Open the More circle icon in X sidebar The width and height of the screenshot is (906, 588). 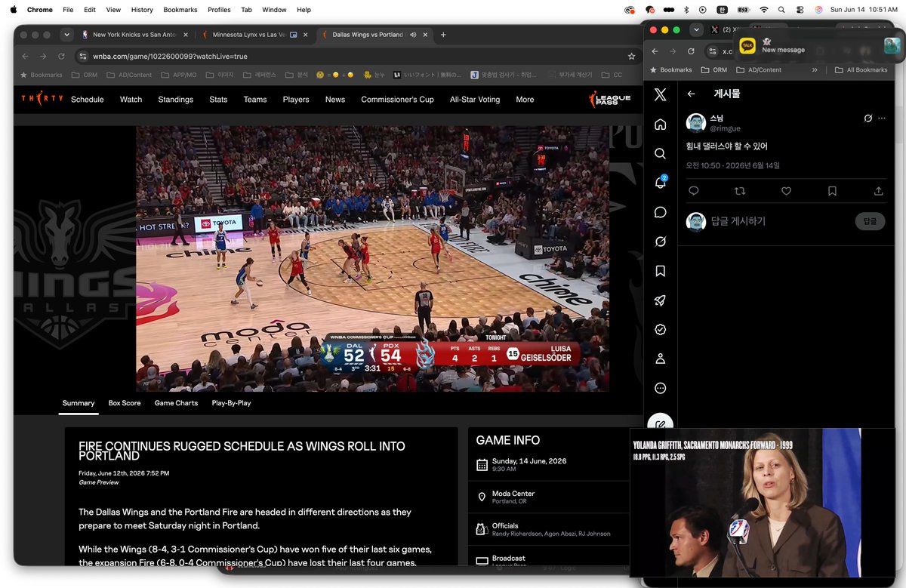[660, 388]
